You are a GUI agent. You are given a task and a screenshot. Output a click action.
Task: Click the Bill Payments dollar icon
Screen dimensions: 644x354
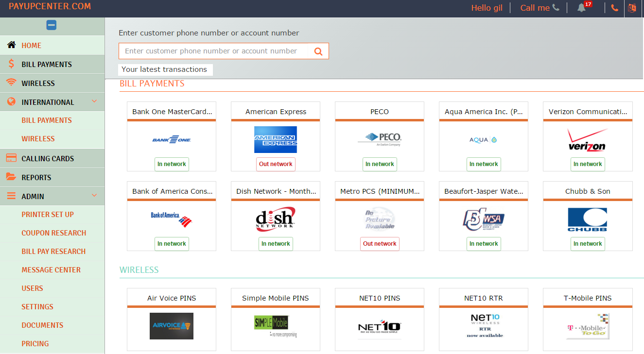pos(12,64)
